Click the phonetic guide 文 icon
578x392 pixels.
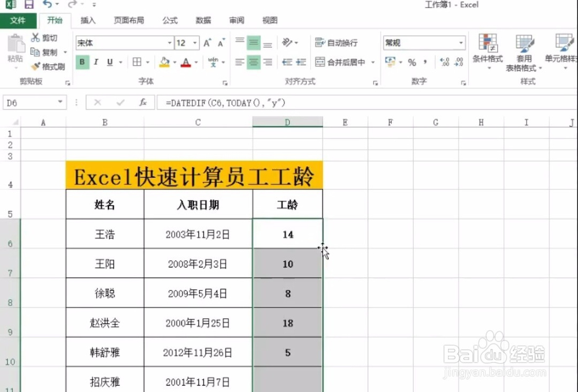click(x=213, y=62)
